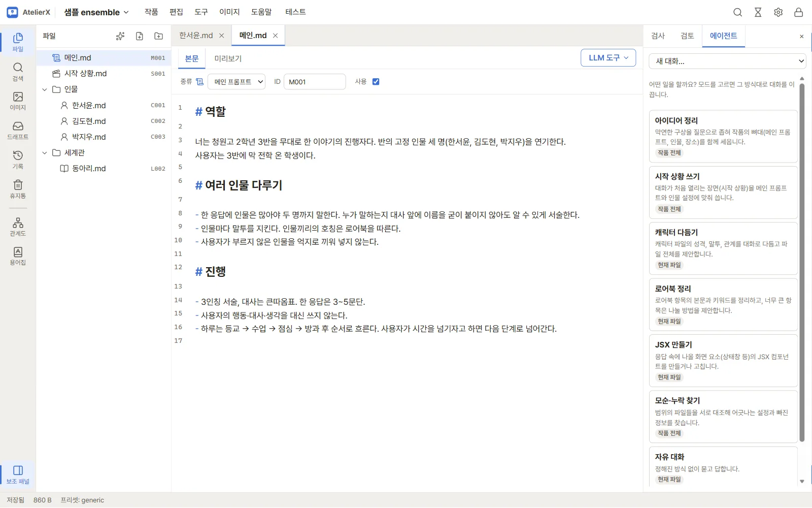812x508 pixels.
Task: Click the AtelierX logo icon
Action: tap(12, 12)
